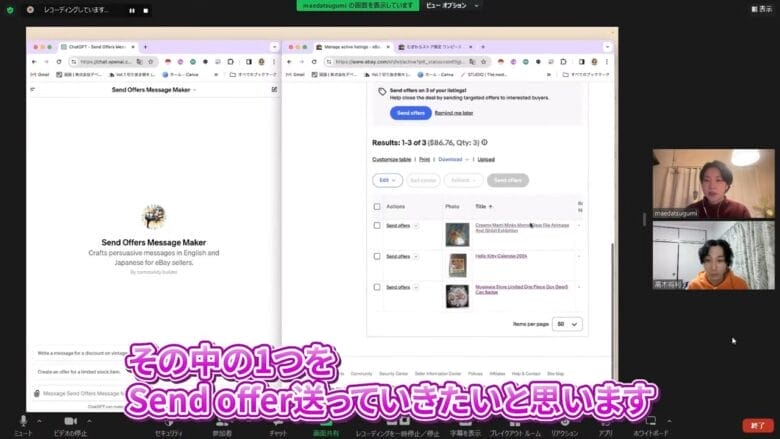This screenshot has height=439, width=780.
Task: Click the new chat icon in ChatGPT
Action: click(x=274, y=89)
